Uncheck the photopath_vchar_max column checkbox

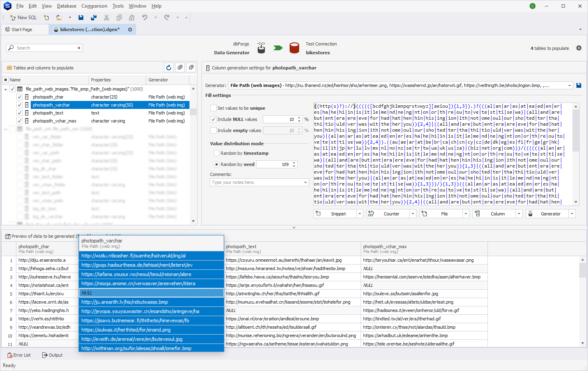tap(19, 121)
